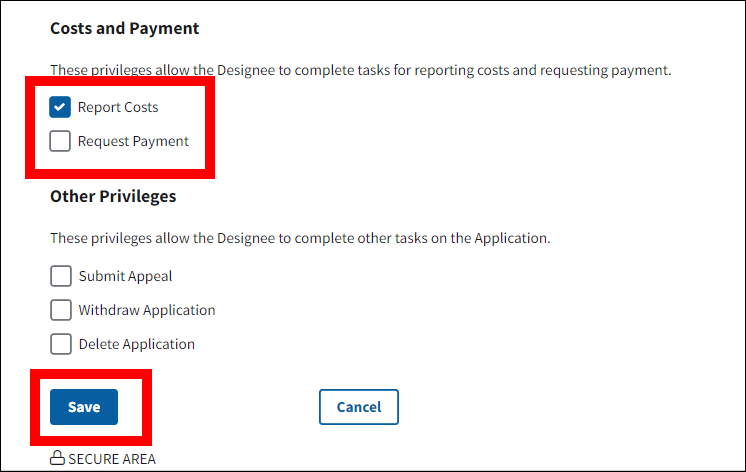Click the other tasks description sentence
Image resolution: width=746 pixels, height=472 pixels.
coord(300,239)
